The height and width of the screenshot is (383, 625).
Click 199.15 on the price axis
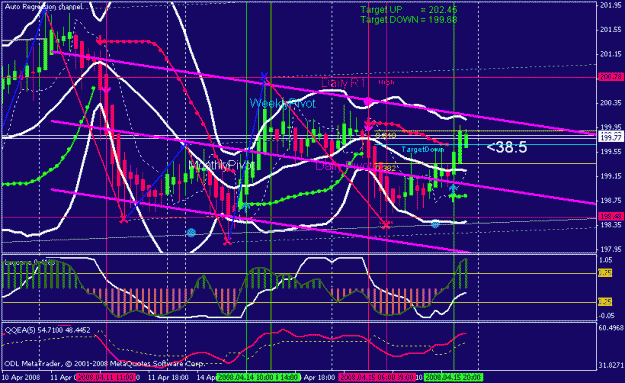[x=611, y=176]
